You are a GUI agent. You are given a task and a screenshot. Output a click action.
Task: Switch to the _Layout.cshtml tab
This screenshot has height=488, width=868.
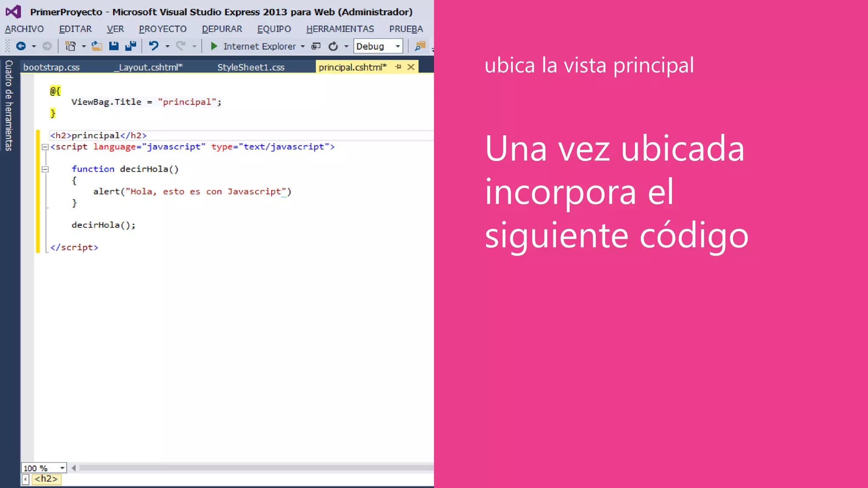click(148, 67)
